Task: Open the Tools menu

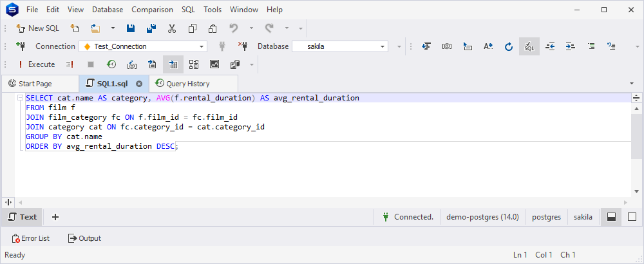Action: [213, 10]
